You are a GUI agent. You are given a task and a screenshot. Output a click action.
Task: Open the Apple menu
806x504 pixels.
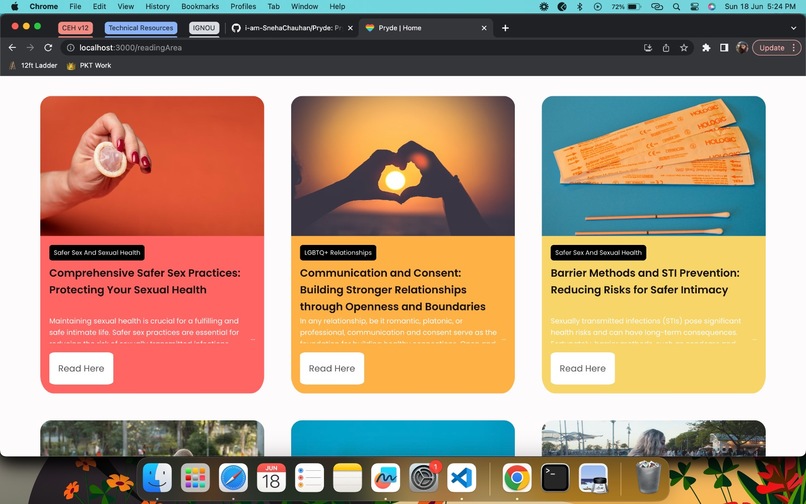14,7
